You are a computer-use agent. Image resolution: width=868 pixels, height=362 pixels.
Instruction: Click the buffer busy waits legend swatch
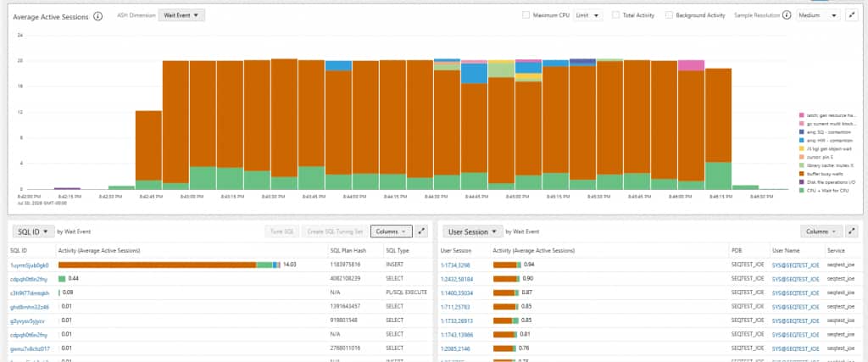(x=802, y=175)
